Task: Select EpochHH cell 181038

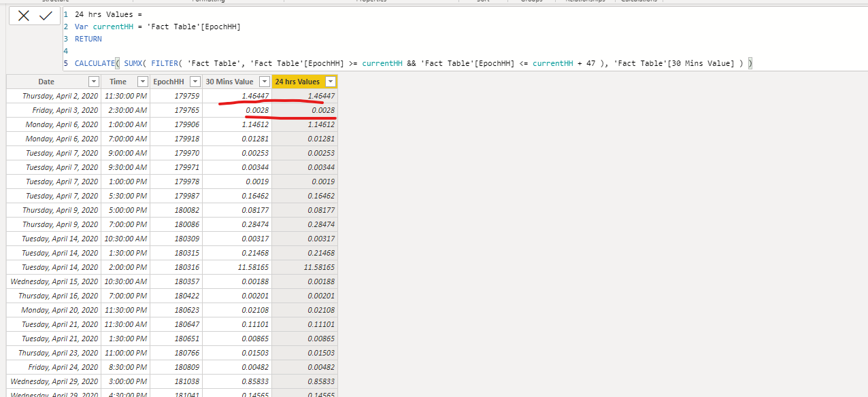Action: point(176,381)
